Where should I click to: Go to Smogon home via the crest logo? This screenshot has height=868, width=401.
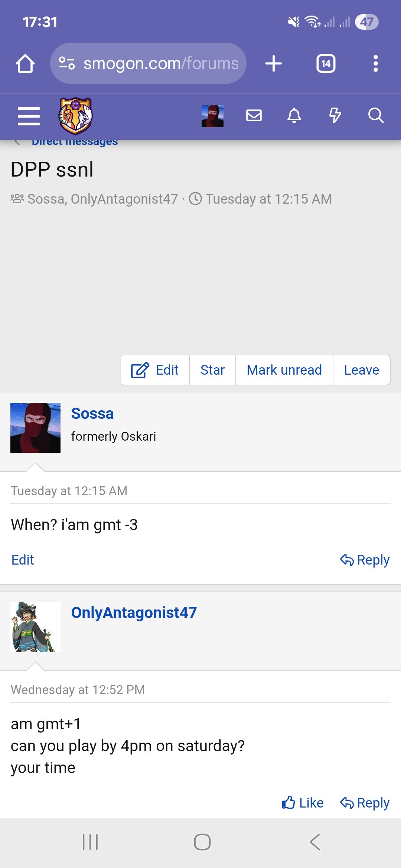tap(75, 116)
